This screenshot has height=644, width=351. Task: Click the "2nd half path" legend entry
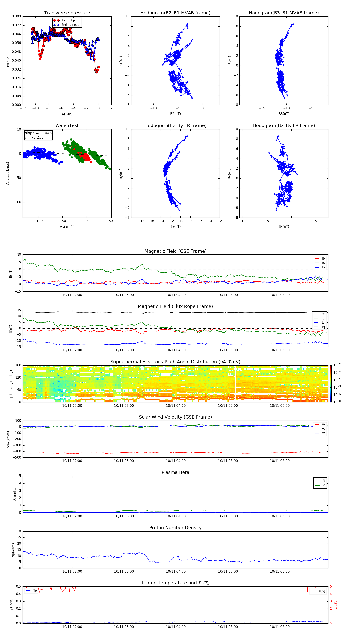tap(67, 25)
